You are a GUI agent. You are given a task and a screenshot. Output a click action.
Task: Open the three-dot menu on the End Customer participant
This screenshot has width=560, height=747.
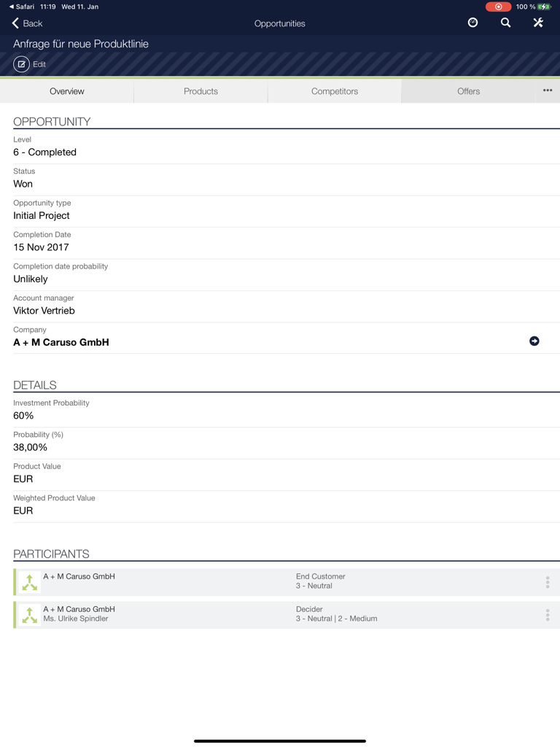(x=548, y=581)
